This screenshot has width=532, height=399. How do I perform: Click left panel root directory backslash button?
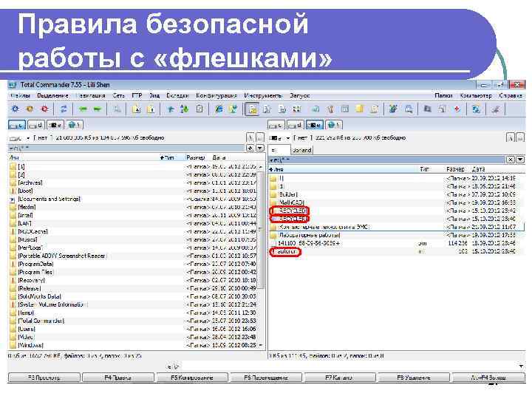point(250,137)
